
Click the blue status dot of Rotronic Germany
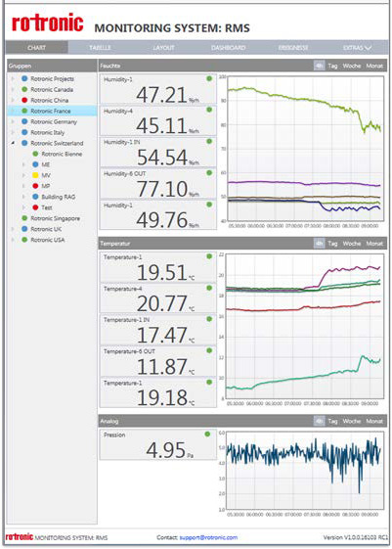[24, 122]
